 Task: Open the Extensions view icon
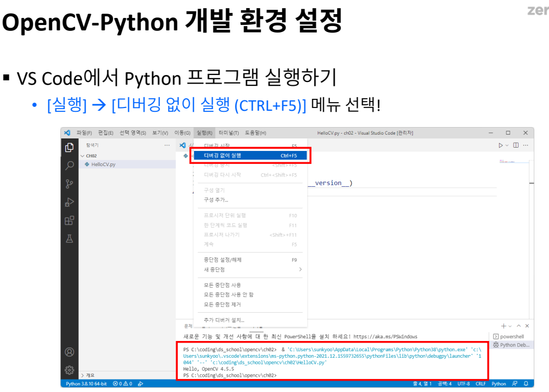point(70,220)
